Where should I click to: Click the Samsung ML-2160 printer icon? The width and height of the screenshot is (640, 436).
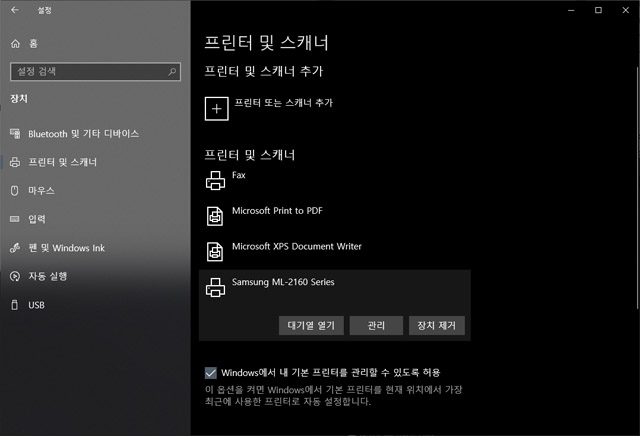[x=215, y=287]
